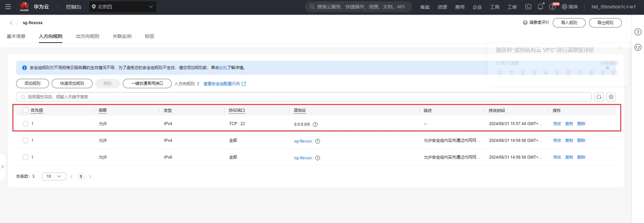
Task: Open the help center icon with NEW badge
Action: pyautogui.click(x=552, y=7)
